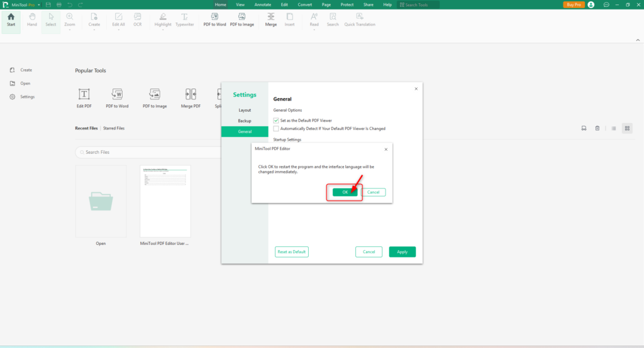Open the user account avatar
644x348 pixels.
point(591,4)
